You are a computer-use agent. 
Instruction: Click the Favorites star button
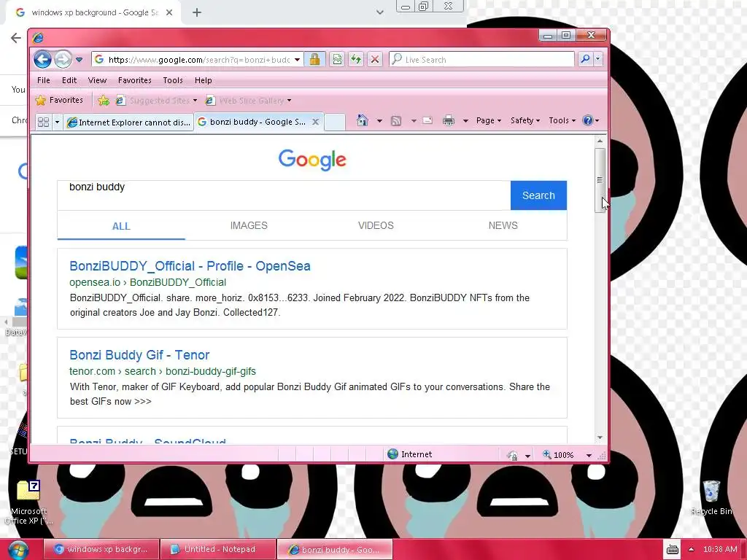tap(60, 100)
